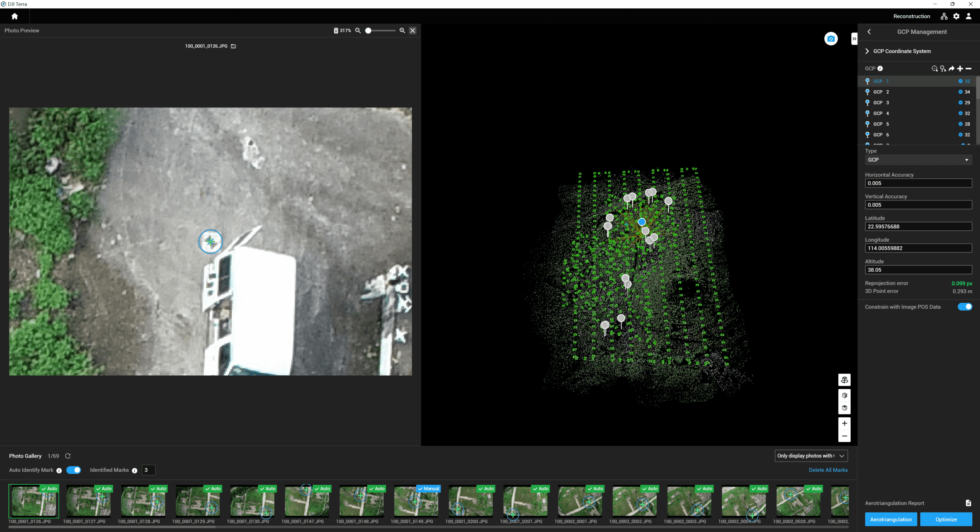
Task: Click the GCP export arrow icon
Action: point(951,68)
